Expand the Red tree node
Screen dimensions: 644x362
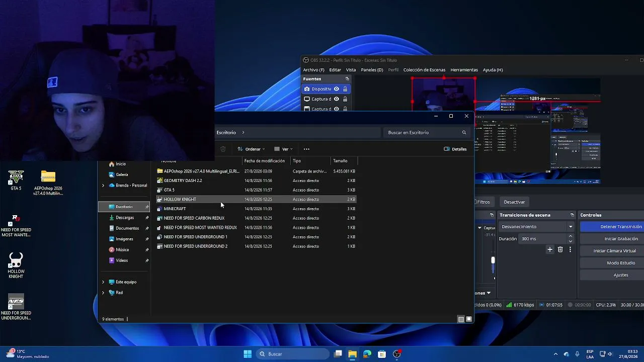pyautogui.click(x=103, y=293)
